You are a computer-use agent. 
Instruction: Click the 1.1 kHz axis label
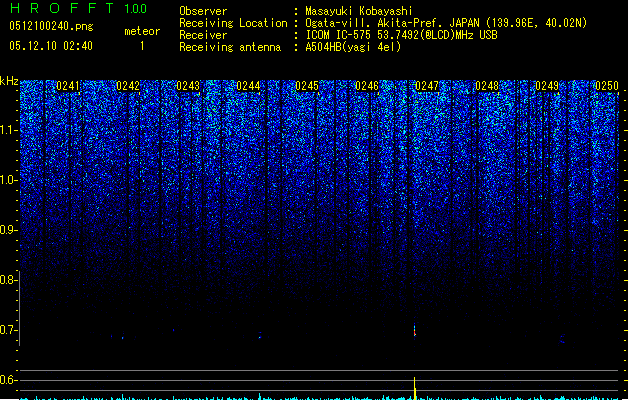(x=8, y=130)
